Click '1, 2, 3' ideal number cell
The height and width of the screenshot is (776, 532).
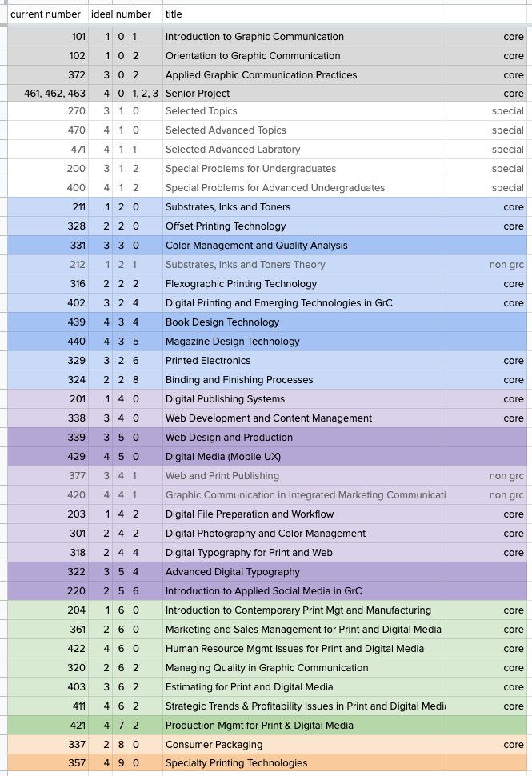(146, 93)
